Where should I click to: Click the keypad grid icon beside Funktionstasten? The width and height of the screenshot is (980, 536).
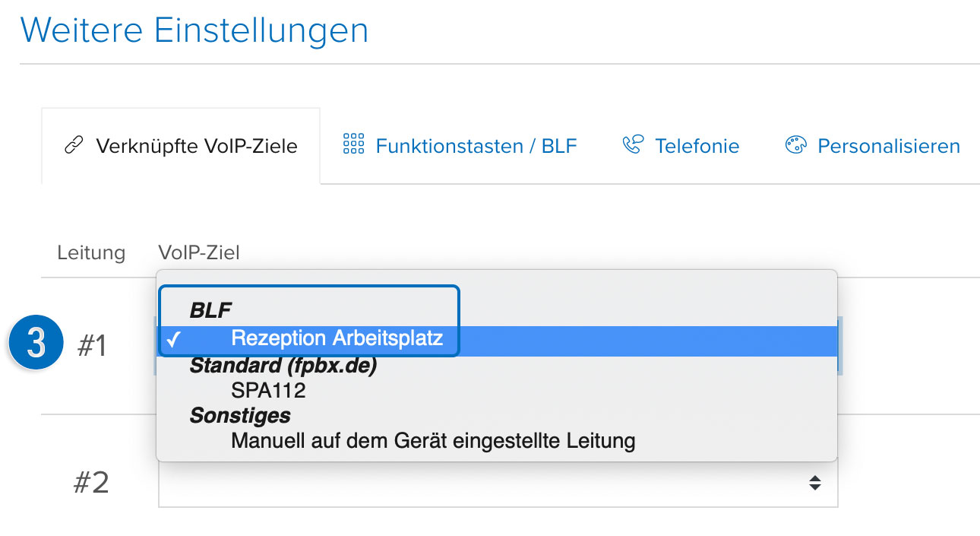(354, 144)
